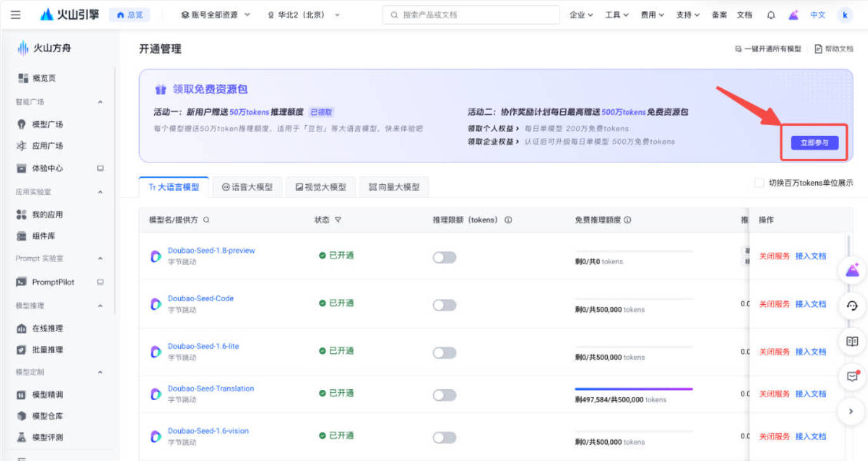Expand the 支持 dropdown menu

coord(688,15)
